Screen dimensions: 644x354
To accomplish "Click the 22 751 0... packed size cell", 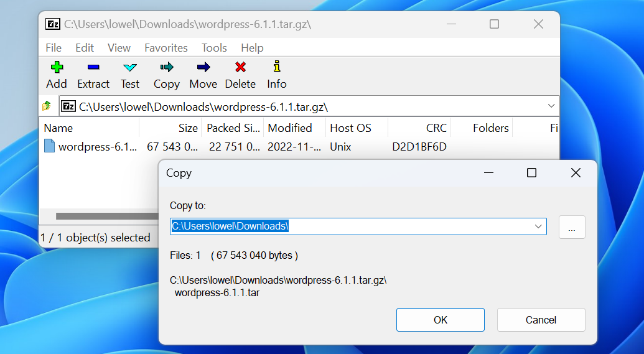I will (234, 147).
